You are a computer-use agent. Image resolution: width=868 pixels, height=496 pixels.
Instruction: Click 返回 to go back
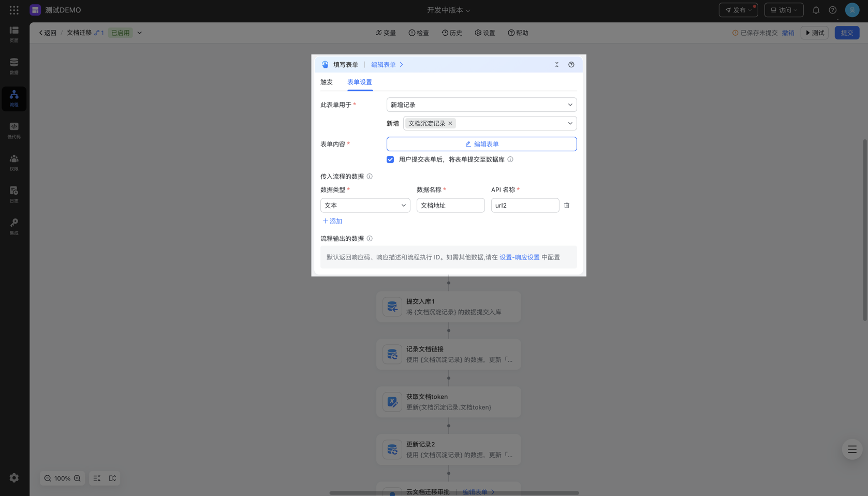tap(47, 33)
